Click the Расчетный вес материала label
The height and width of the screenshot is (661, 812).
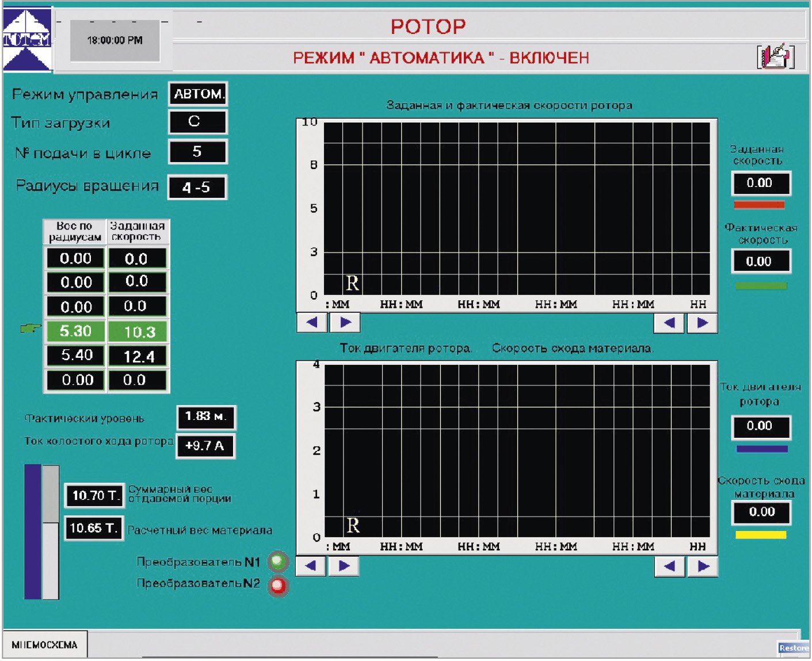[200, 530]
